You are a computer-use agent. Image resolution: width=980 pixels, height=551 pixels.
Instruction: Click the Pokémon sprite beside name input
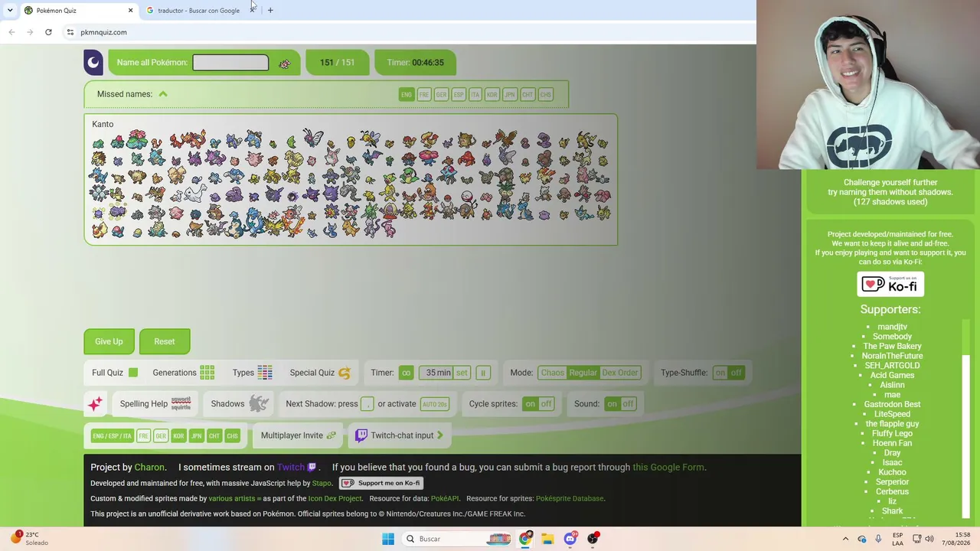pyautogui.click(x=285, y=64)
